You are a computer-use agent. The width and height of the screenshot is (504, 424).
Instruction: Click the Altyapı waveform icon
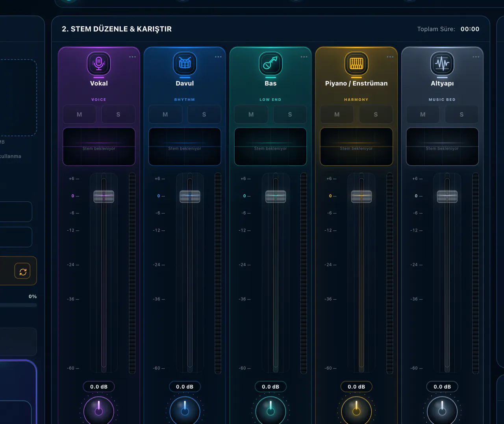click(442, 63)
